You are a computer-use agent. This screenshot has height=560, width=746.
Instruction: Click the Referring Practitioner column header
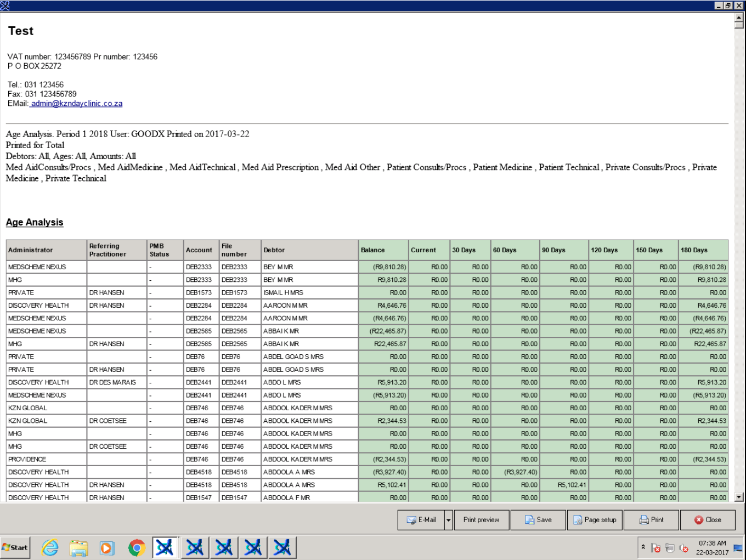pyautogui.click(x=117, y=250)
